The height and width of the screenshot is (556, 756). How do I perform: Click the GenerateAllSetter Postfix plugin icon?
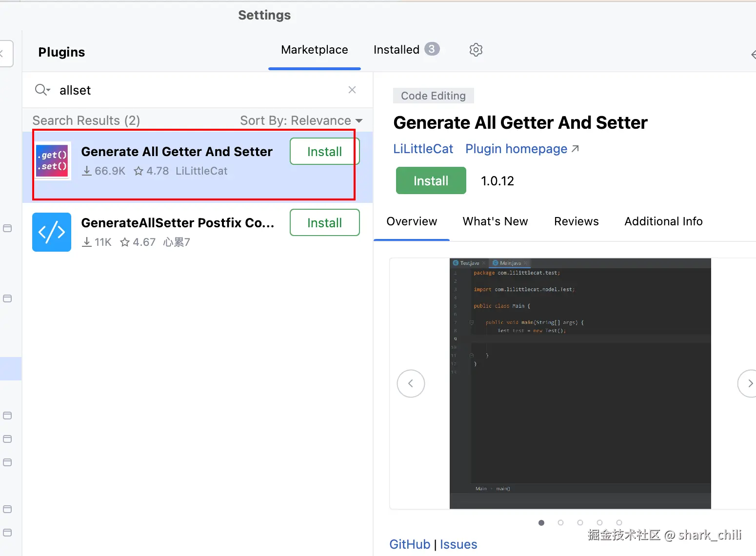point(52,232)
